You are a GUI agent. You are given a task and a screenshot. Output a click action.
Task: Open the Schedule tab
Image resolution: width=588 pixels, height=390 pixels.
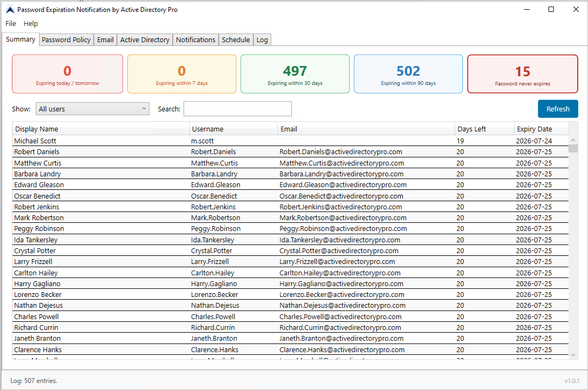[236, 39]
